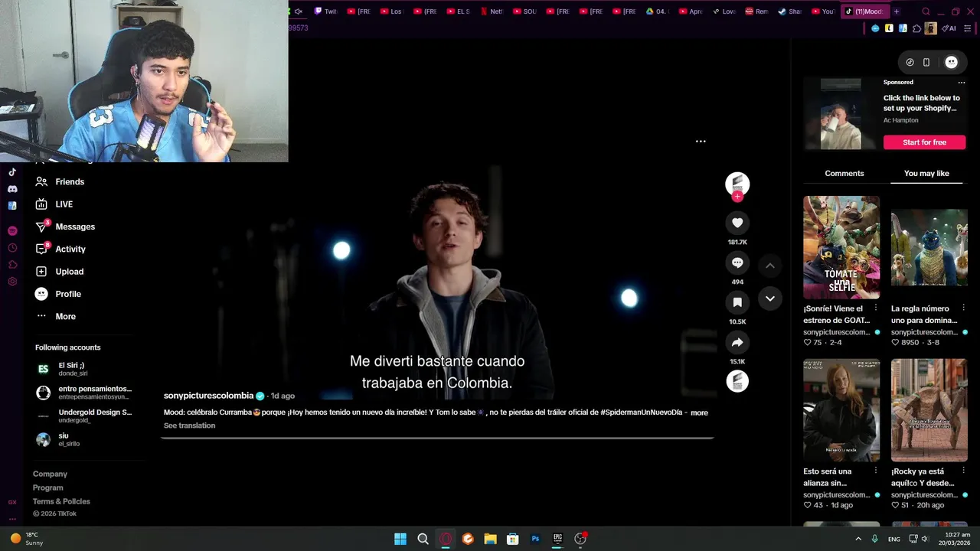Bookmark the video with the save icon
Viewport: 980px width, 551px height.
point(737,302)
